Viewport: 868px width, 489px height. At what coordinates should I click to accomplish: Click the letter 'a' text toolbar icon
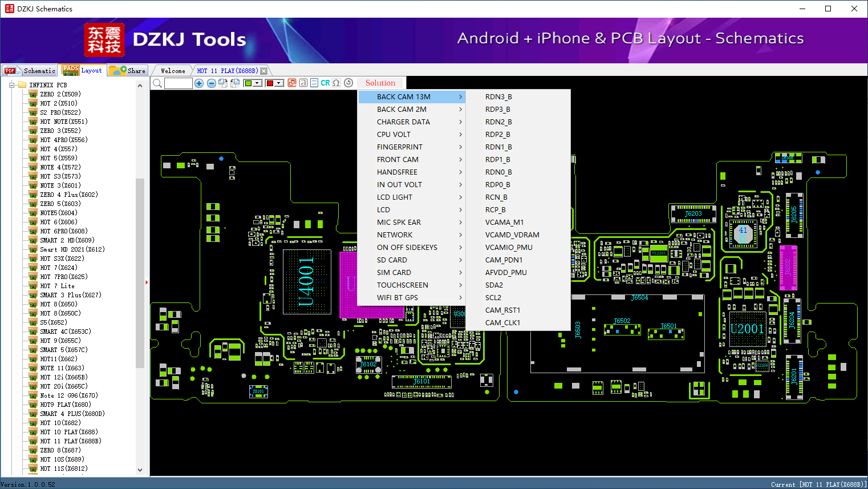(303, 83)
